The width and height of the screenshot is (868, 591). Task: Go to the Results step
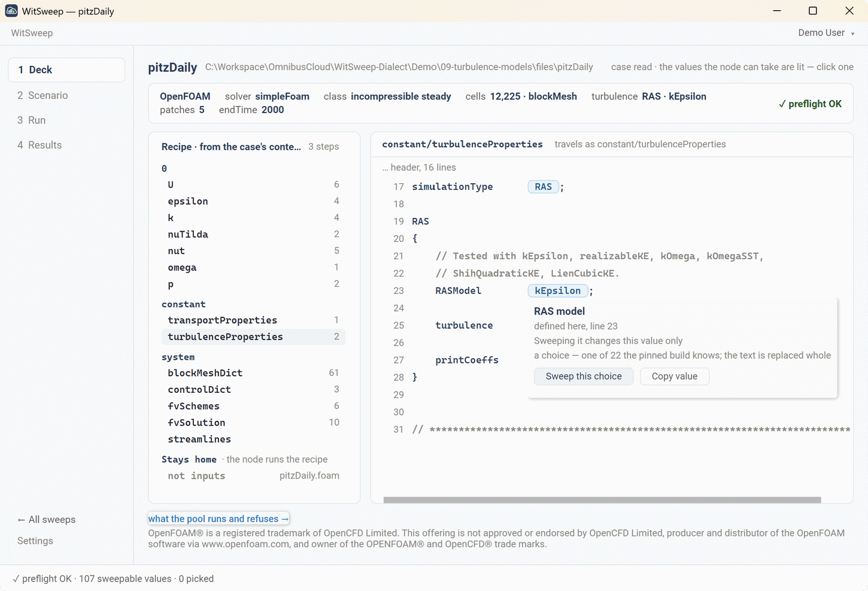(x=66, y=145)
